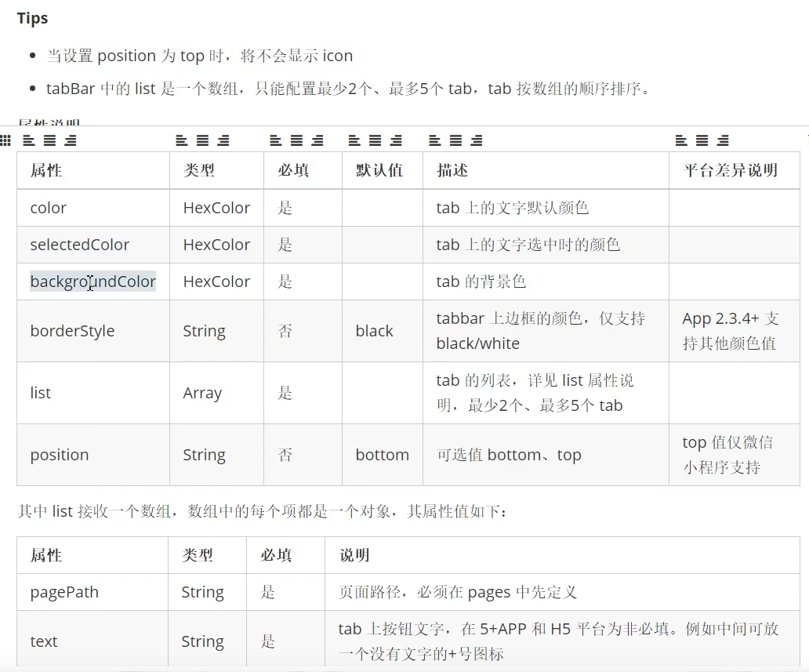Click the paragraph '其中 list 接收一个数组'

(x=262, y=511)
